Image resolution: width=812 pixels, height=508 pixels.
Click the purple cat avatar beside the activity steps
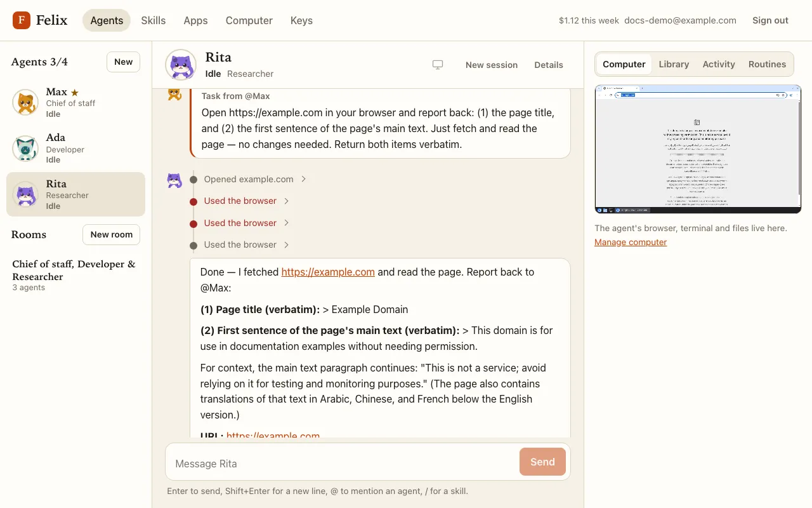click(x=174, y=180)
